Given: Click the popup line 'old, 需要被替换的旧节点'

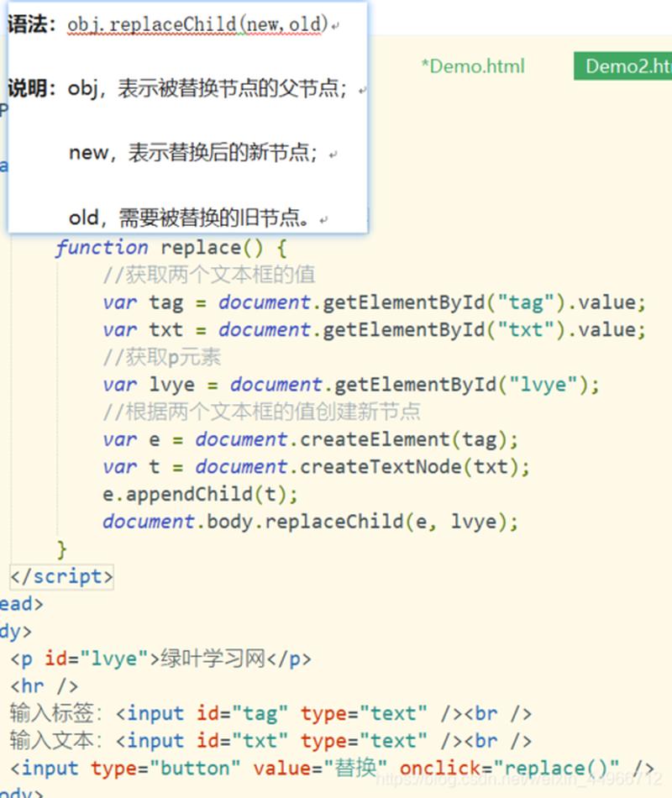Looking at the screenshot, I should pos(189,218).
